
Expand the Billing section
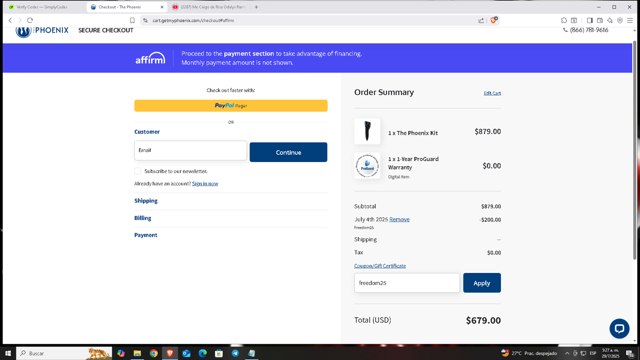142,218
